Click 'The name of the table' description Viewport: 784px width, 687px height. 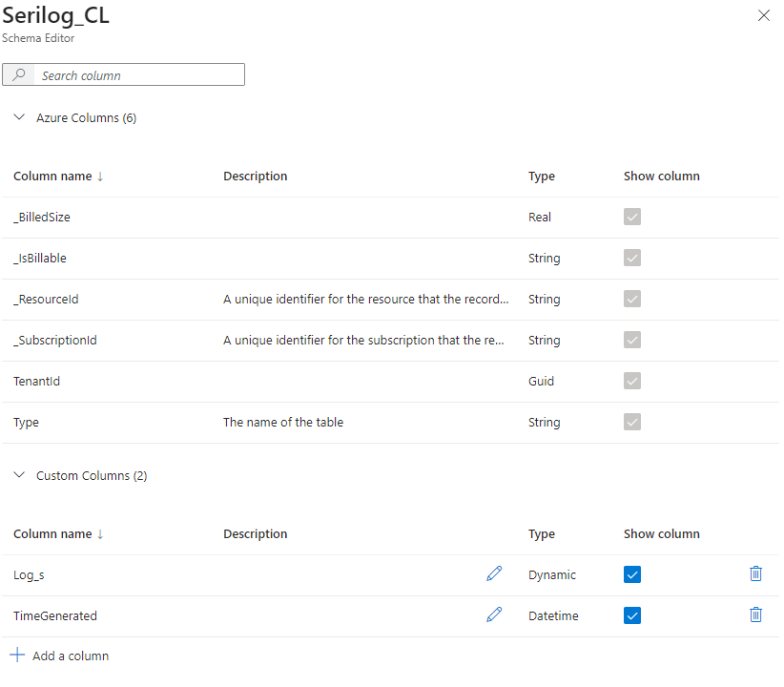coord(283,423)
